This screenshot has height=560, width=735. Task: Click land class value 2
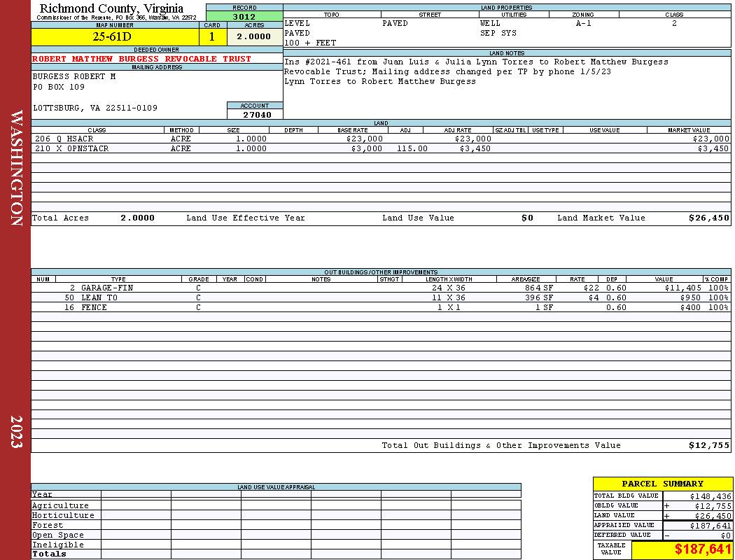point(675,23)
